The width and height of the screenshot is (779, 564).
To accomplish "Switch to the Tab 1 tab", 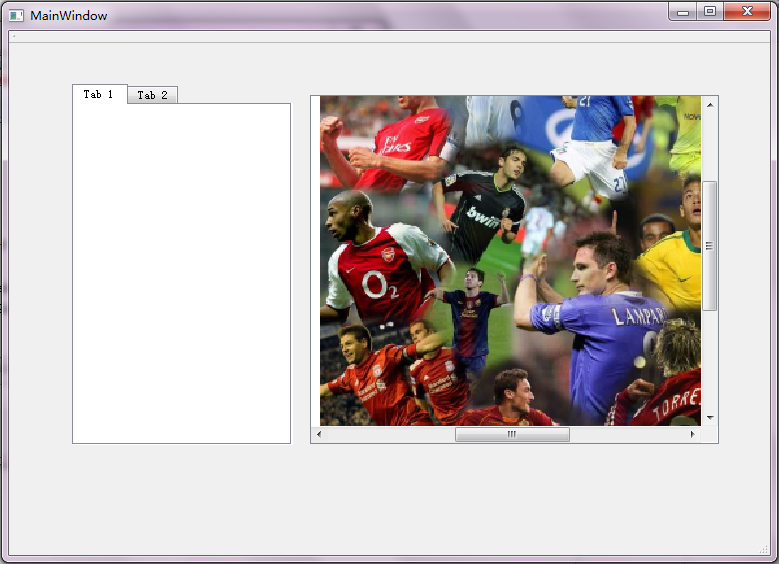I will (99, 94).
